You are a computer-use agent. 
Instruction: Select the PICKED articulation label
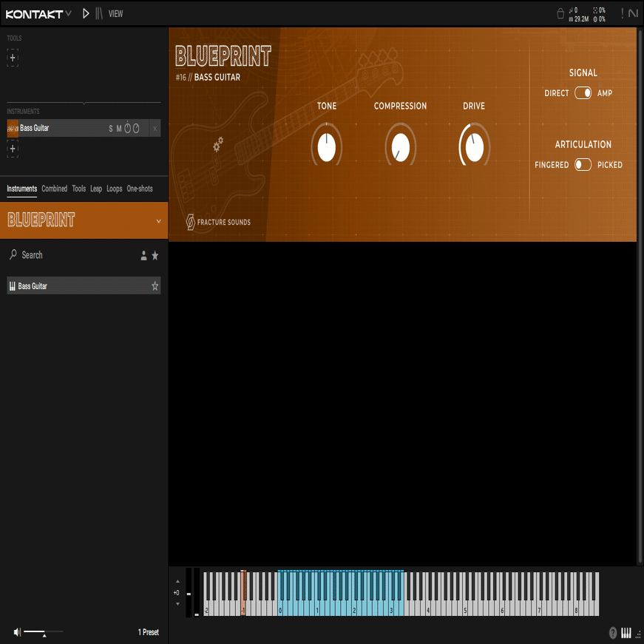click(609, 165)
